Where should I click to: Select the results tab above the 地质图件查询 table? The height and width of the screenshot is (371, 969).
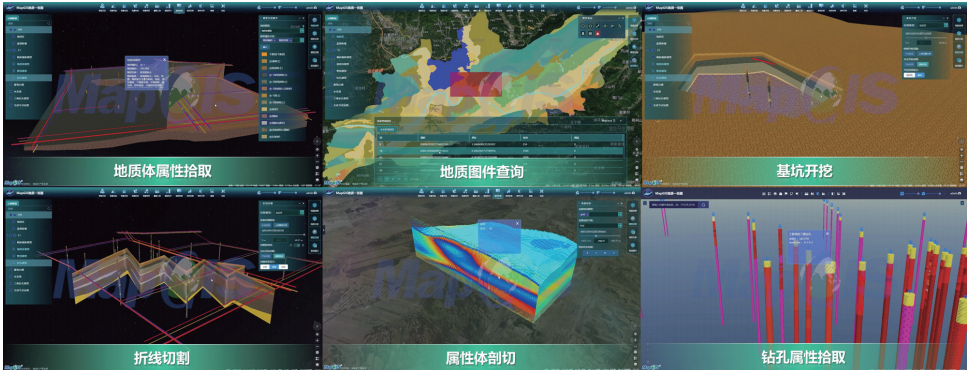(386, 128)
